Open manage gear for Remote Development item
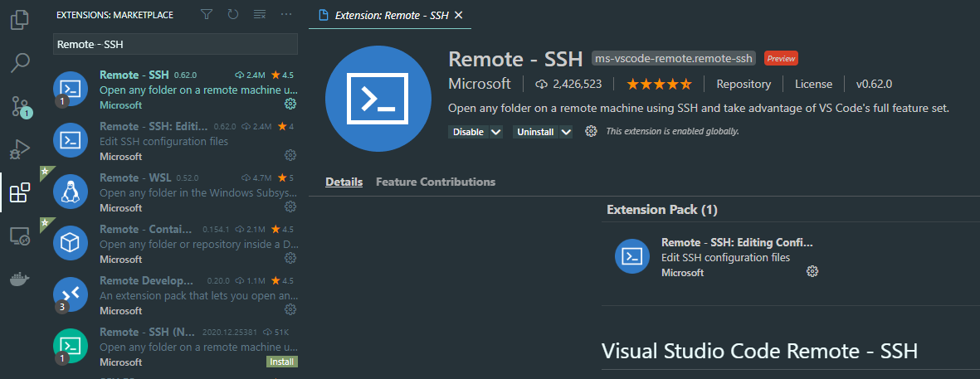 point(290,309)
